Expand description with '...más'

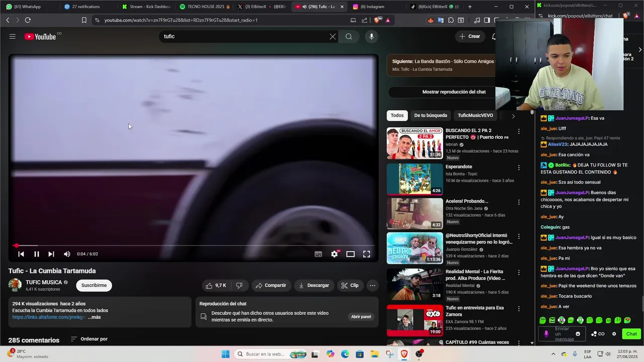[94, 317]
